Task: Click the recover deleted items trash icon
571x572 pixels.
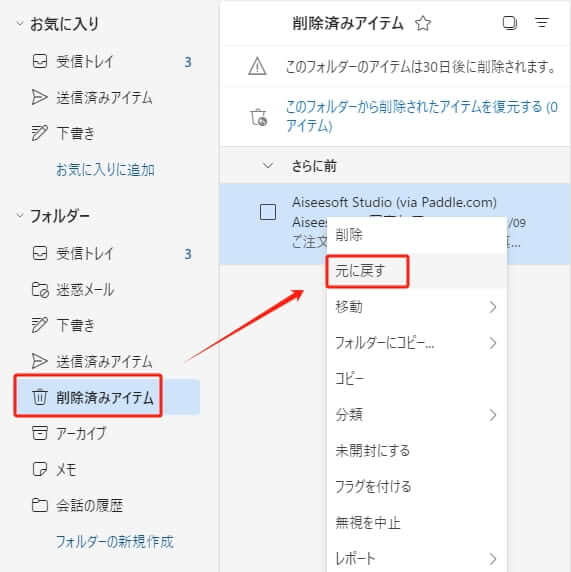Action: point(259,117)
